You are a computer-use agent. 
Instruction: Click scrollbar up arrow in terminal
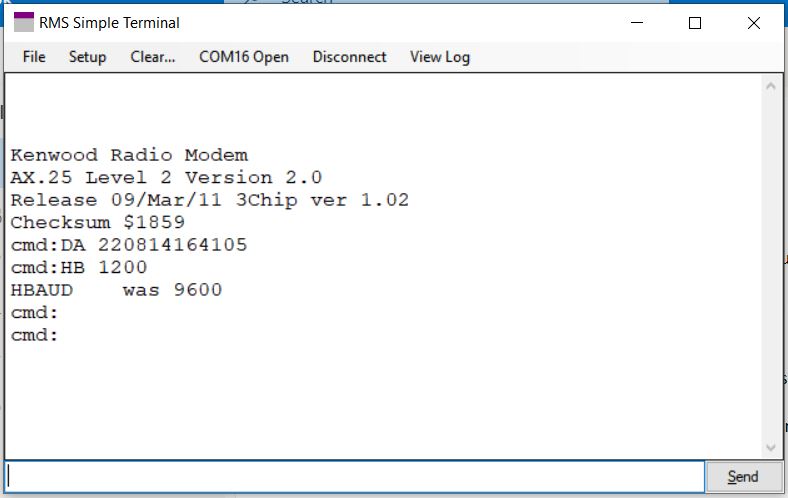click(770, 86)
